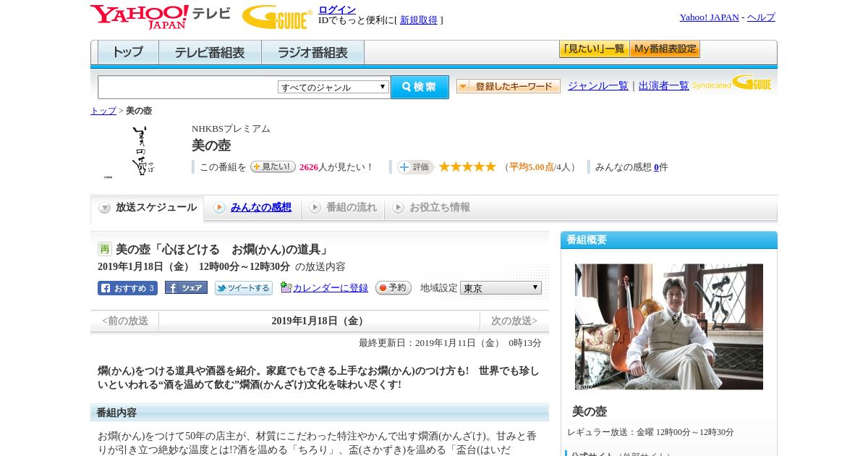
Task: Click the レギュラー放送 schedule text
Action: [x=650, y=432]
